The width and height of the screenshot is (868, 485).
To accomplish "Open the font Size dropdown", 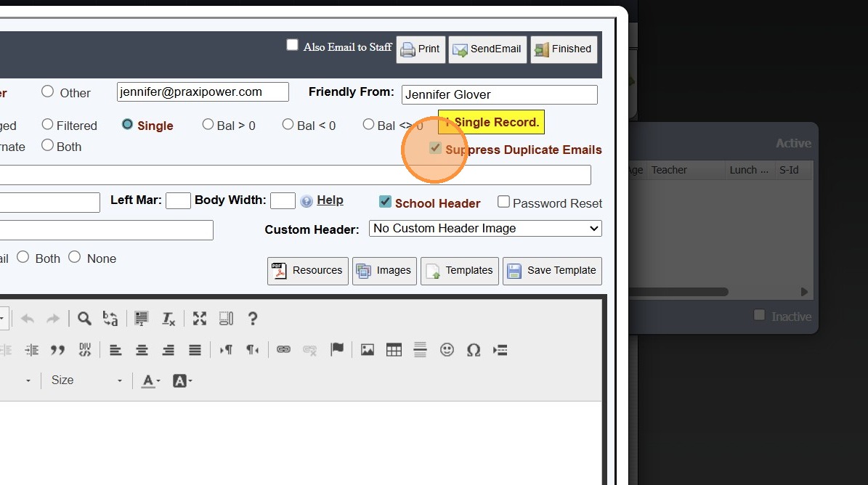I will point(86,380).
